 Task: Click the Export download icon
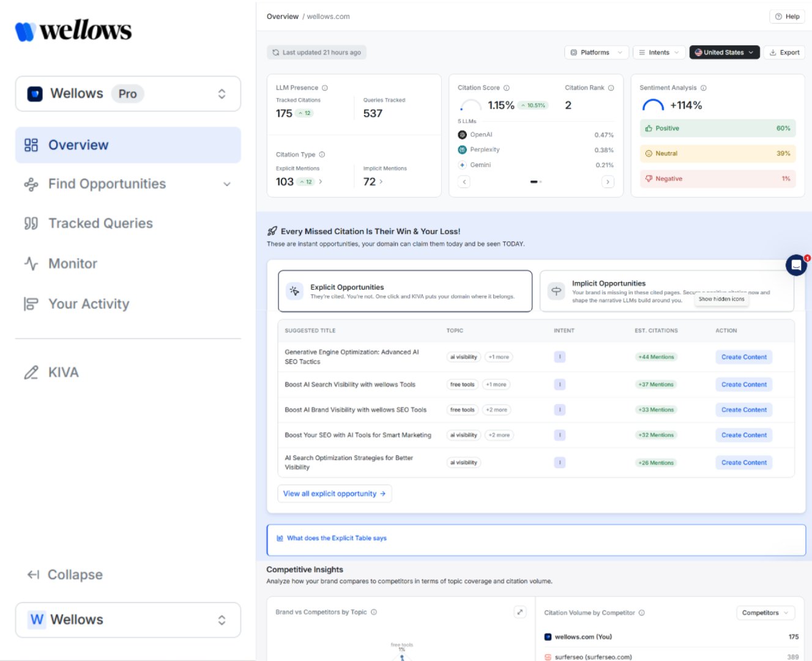click(x=774, y=52)
